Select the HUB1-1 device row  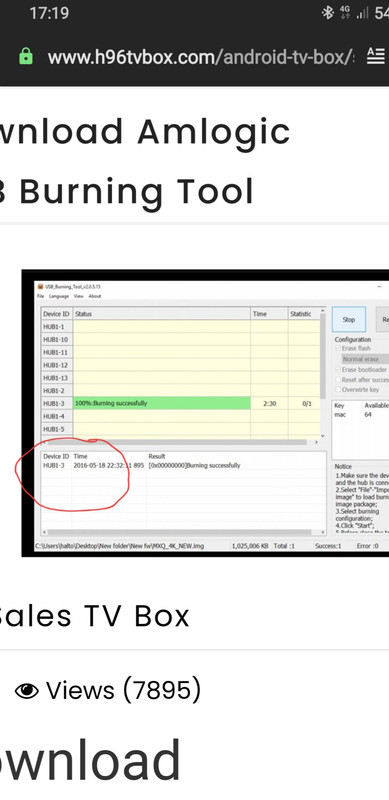181,327
